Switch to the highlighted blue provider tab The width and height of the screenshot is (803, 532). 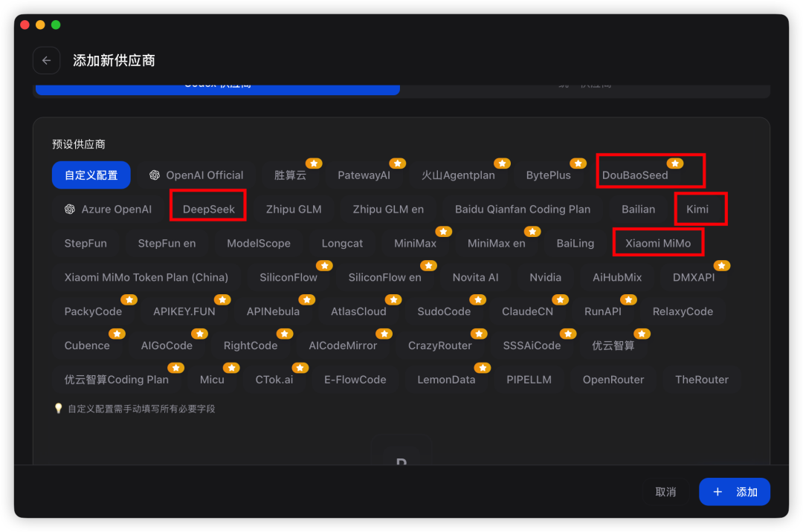218,89
